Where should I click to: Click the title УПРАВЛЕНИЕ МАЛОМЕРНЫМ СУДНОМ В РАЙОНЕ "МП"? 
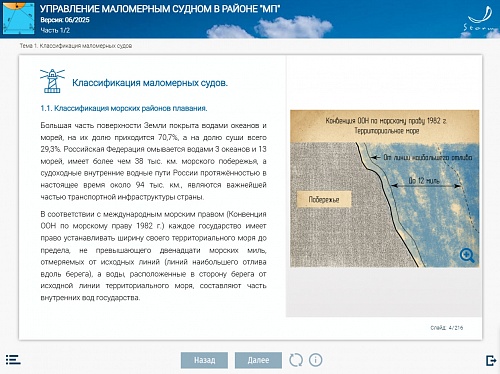[160, 9]
